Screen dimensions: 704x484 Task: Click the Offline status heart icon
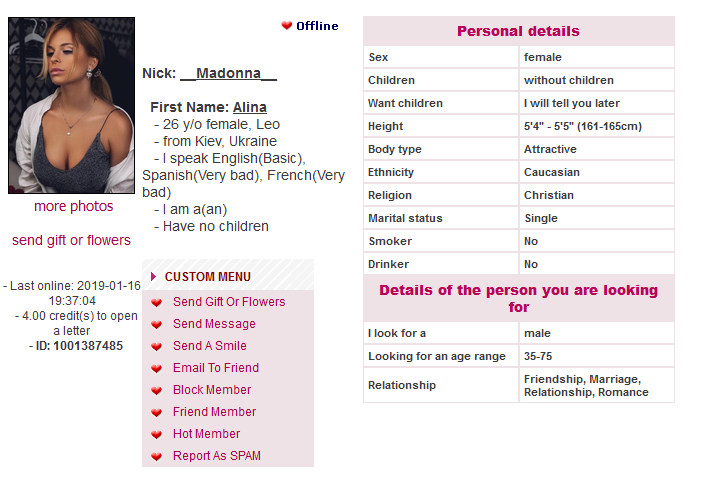coord(287,26)
